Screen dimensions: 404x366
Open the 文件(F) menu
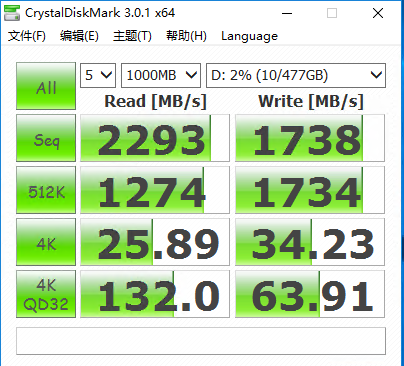point(27,36)
